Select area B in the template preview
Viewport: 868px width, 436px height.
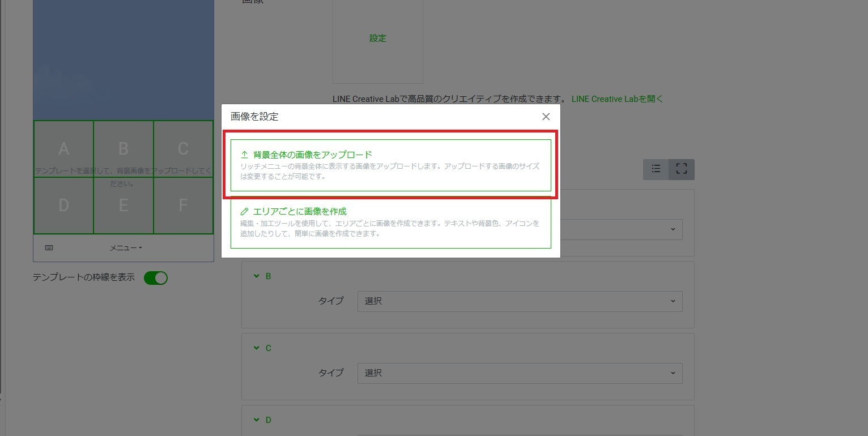(124, 149)
